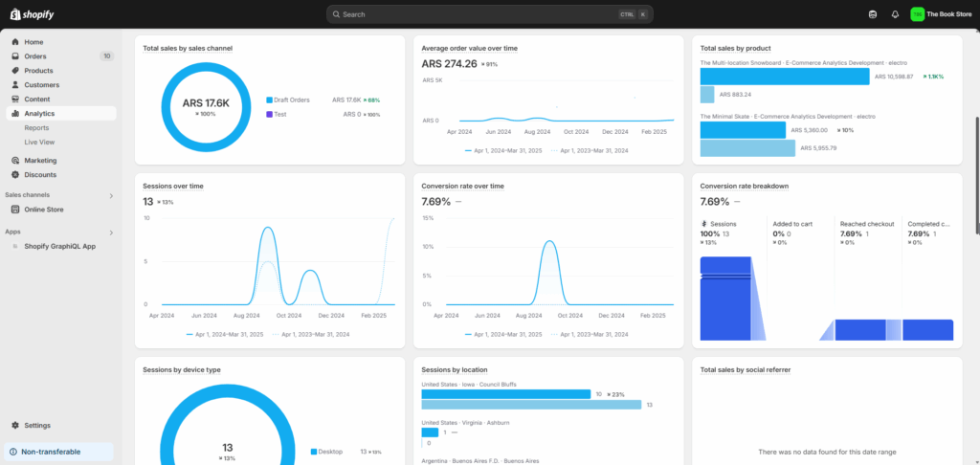Screen dimensions: 980x465
Task: Open Sessions by location report
Action: coord(455,370)
